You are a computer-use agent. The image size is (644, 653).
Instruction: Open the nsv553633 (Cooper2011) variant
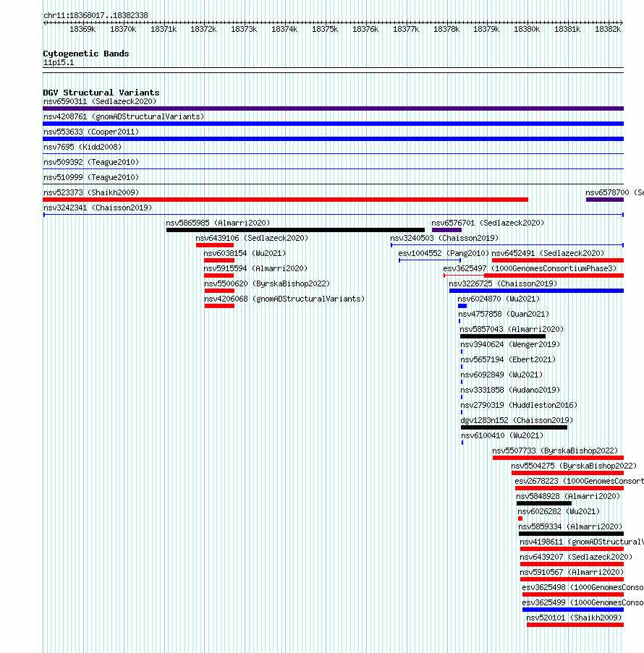91,132
